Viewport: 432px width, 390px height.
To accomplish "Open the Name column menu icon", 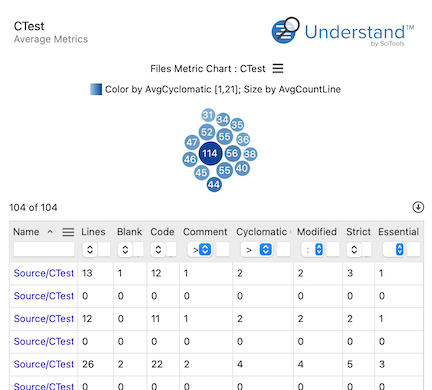I will click(x=68, y=232).
